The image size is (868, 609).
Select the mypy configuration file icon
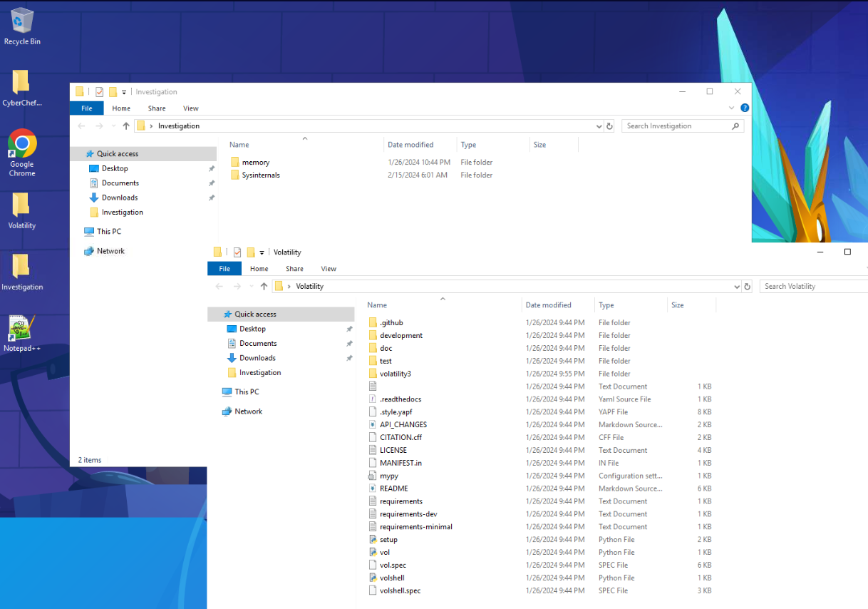point(373,476)
